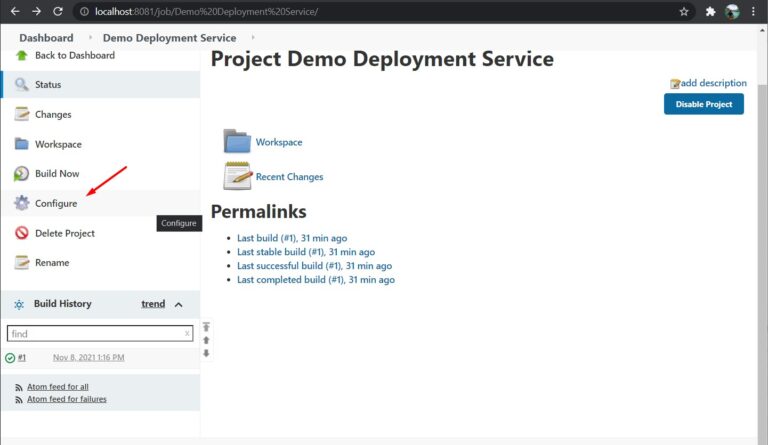Viewport: 768px width, 445px height.
Task: Expand breadcrumb arrow after Dashboard
Action: pos(88,38)
